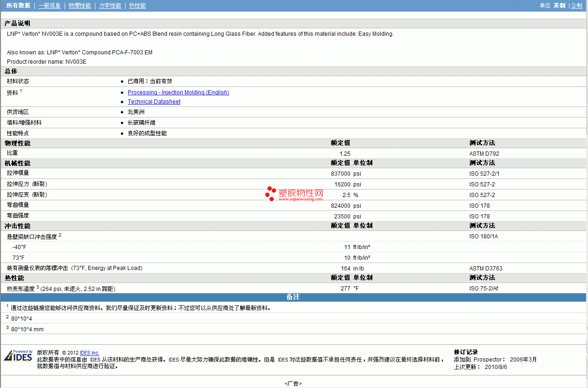Image resolution: width=588 pixels, height=388 pixels.
Task: Click the 产品说明 section heading
Action: coord(18,23)
